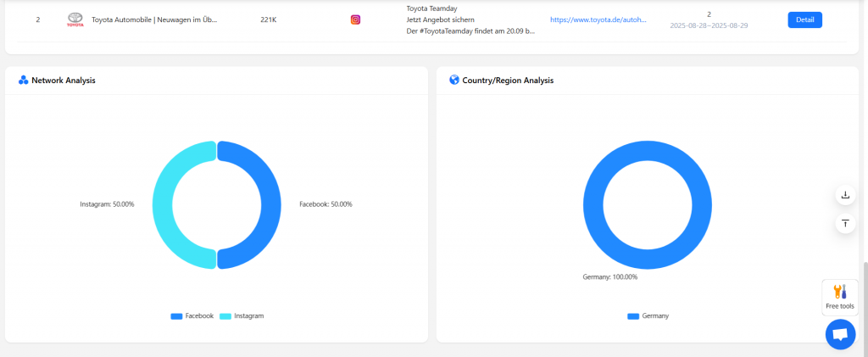This screenshot has width=868, height=357.
Task: Click the Instagram icon in Toyota row
Action: click(355, 20)
